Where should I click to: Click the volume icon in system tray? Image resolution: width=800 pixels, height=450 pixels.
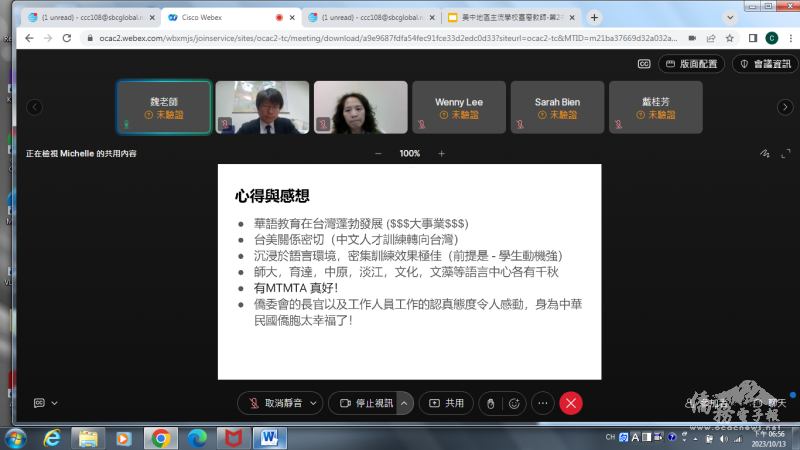[x=723, y=439]
